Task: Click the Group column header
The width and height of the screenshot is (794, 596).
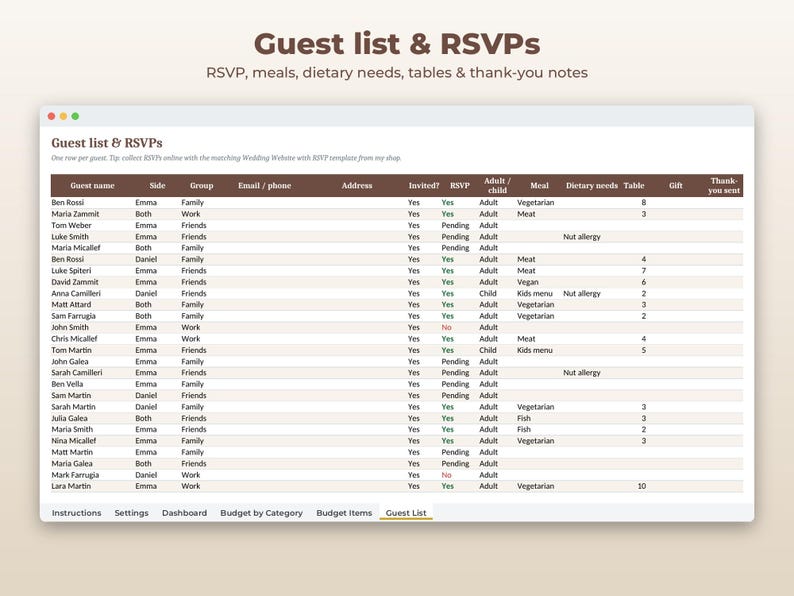Action: click(x=201, y=185)
